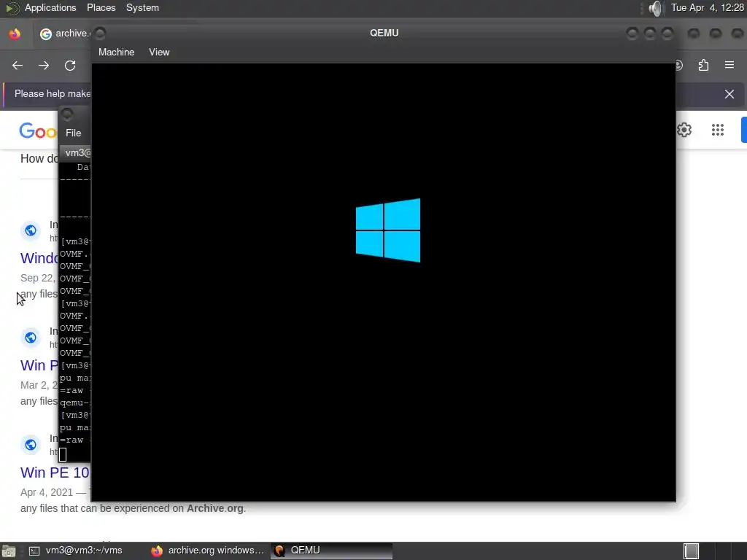Click the first result globe favicon above 'Windo' result

click(31, 230)
